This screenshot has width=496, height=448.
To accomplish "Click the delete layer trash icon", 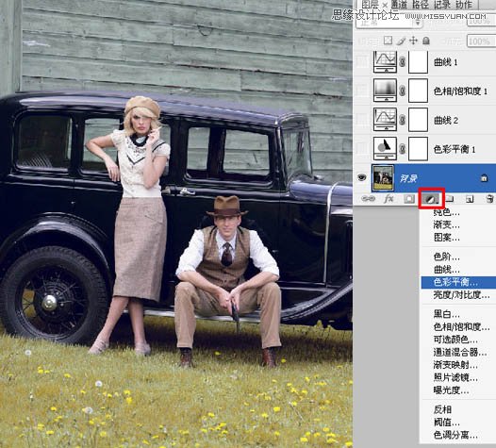I will 489,199.
